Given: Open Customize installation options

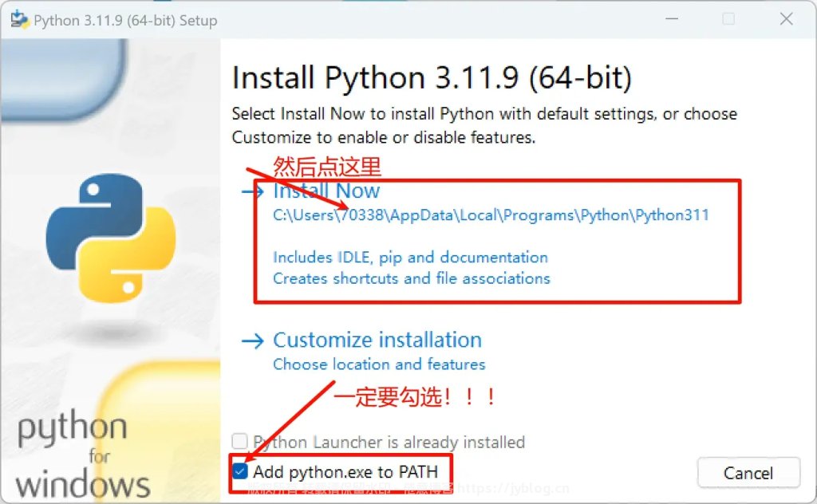Looking at the screenshot, I should click(x=377, y=341).
